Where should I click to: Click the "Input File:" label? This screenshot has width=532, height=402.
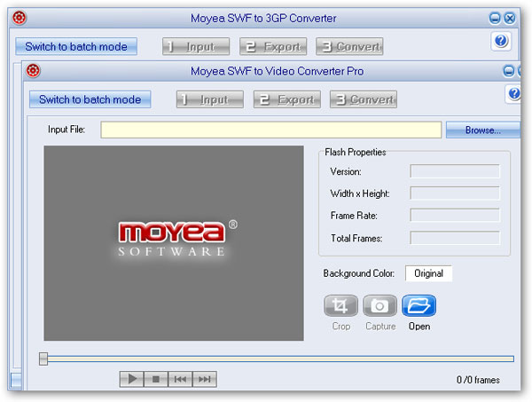coord(66,130)
